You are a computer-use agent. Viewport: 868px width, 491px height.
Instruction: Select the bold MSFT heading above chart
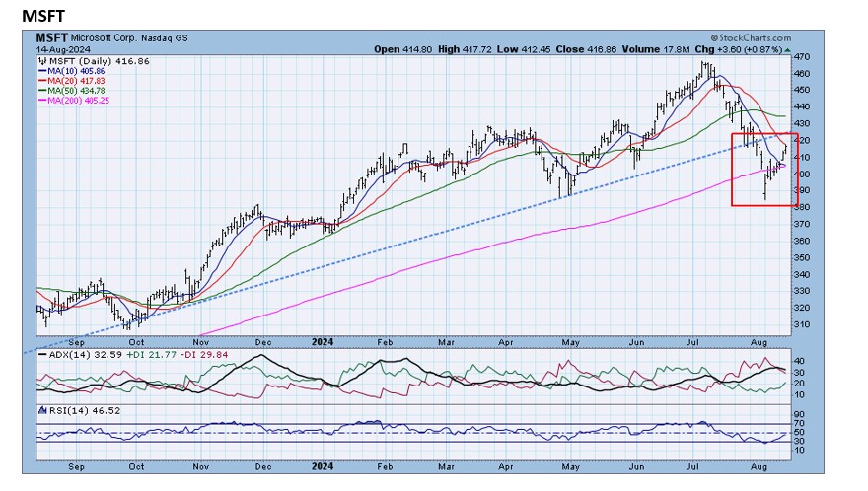tap(43, 16)
